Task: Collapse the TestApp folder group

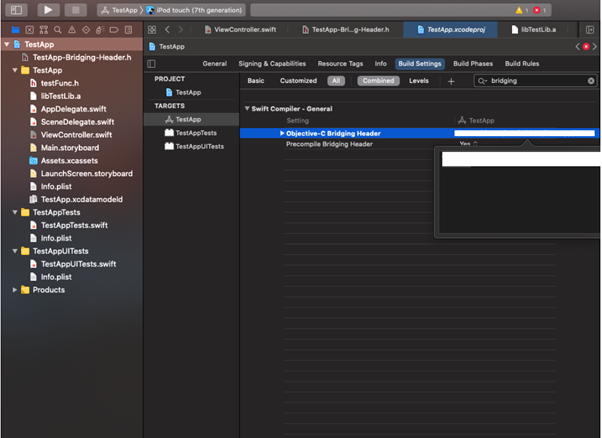Action: click(x=15, y=70)
